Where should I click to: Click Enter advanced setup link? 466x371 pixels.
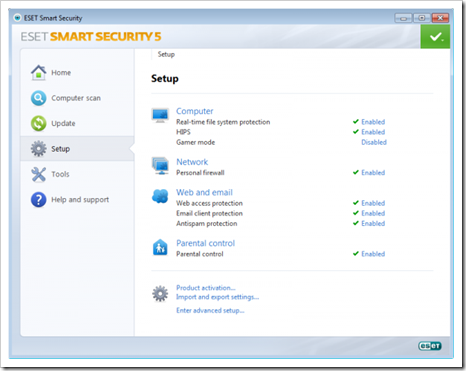point(210,310)
